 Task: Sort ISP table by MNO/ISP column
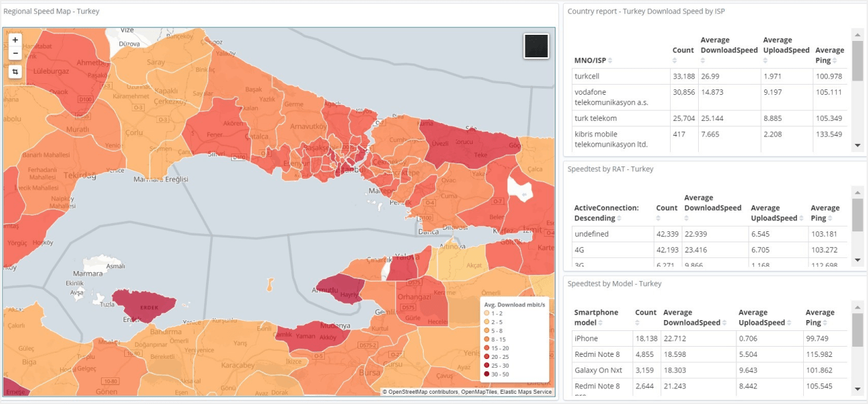(611, 60)
